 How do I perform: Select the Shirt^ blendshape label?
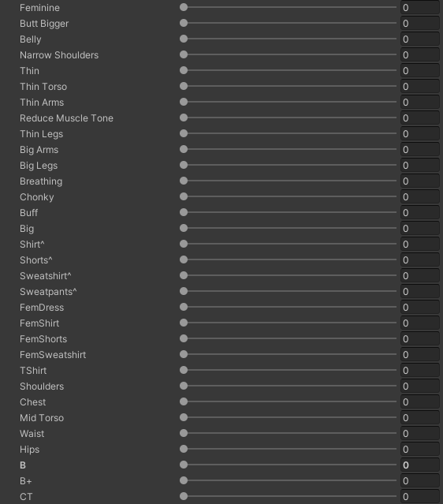click(x=32, y=245)
